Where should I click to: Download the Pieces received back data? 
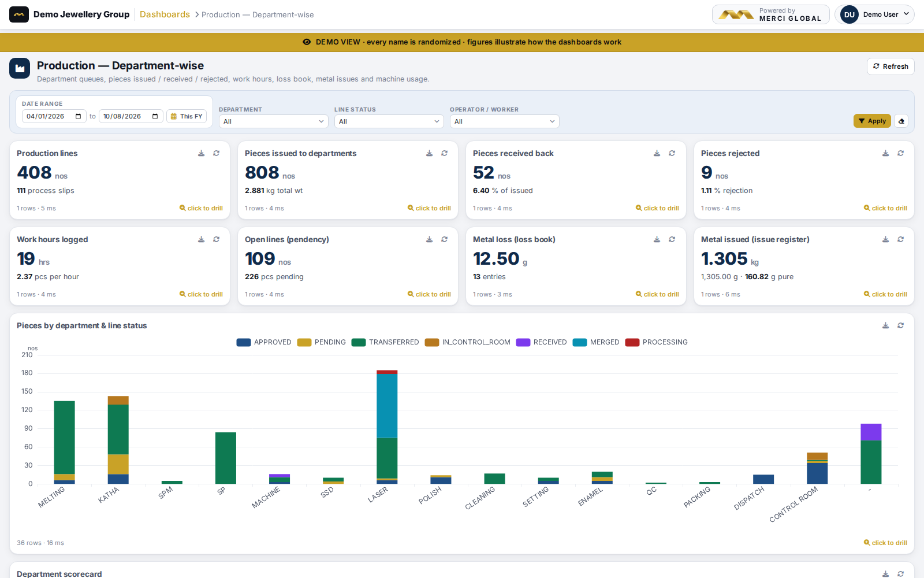657,153
